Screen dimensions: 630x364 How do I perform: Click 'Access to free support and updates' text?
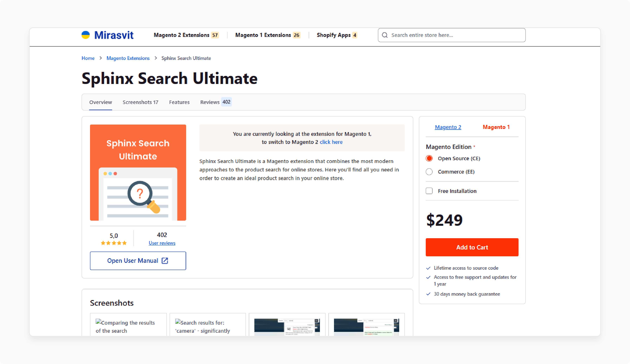point(475,281)
